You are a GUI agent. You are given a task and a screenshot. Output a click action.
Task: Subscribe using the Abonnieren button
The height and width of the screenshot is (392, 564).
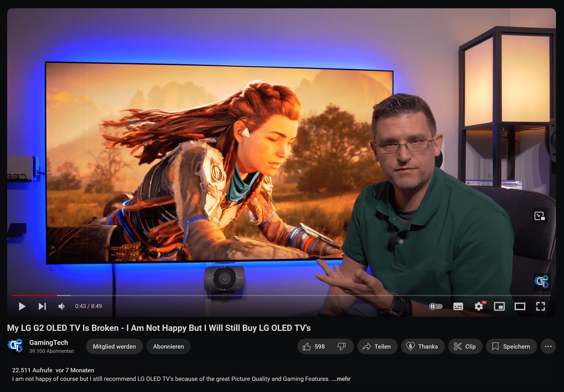168,346
